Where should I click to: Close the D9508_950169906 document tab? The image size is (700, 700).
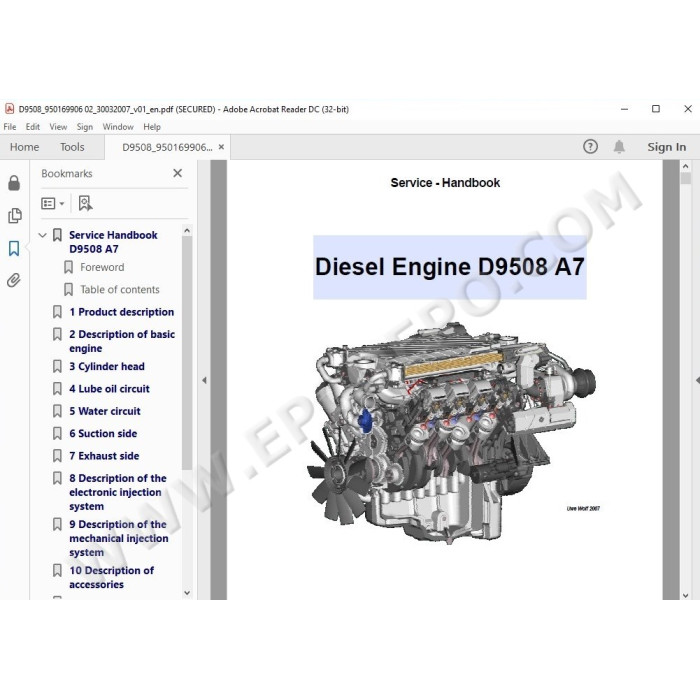pyautogui.click(x=221, y=147)
